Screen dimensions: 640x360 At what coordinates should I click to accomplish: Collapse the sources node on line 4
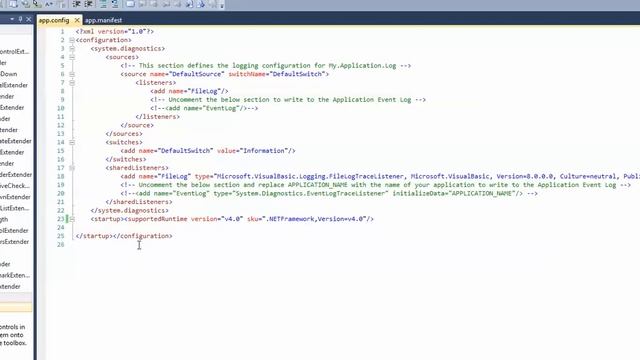[x=72, y=57]
